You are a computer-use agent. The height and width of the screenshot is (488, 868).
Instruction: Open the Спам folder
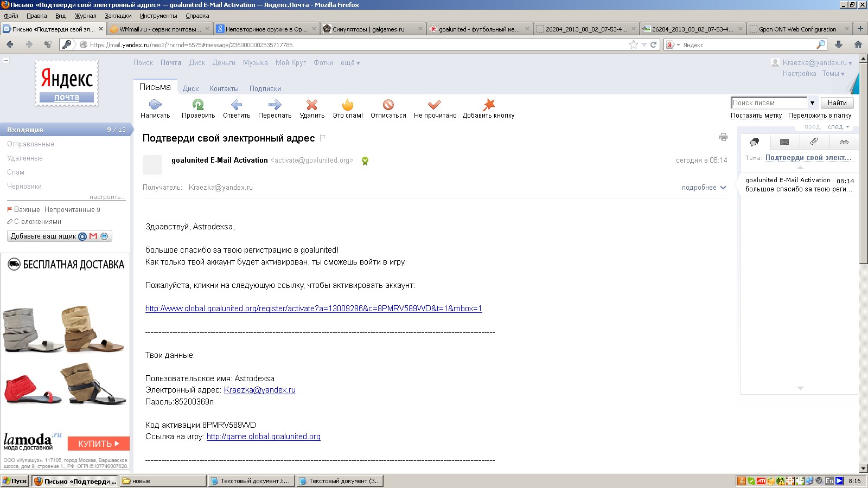click(x=16, y=172)
